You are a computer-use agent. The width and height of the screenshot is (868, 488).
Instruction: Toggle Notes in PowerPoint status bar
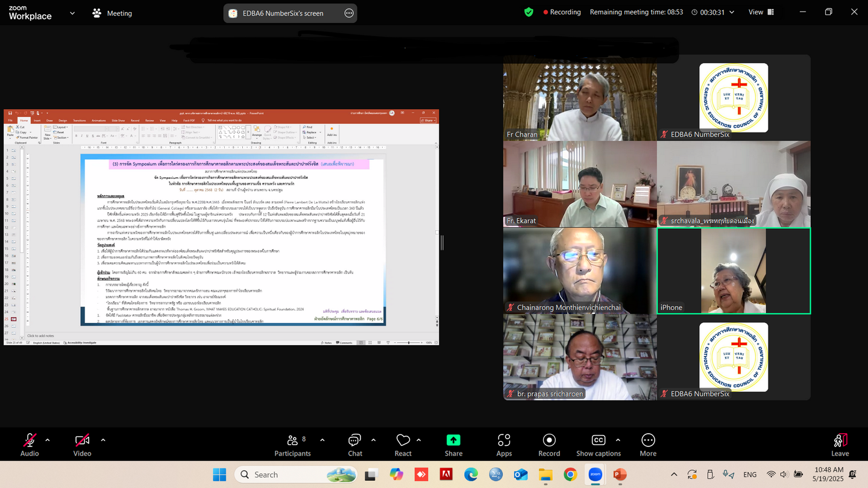[x=327, y=343]
